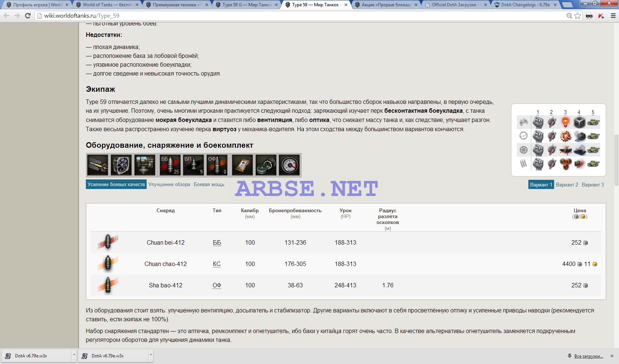Select the Боевая мощь tab
This screenshot has width=619, height=364.
pyautogui.click(x=209, y=184)
